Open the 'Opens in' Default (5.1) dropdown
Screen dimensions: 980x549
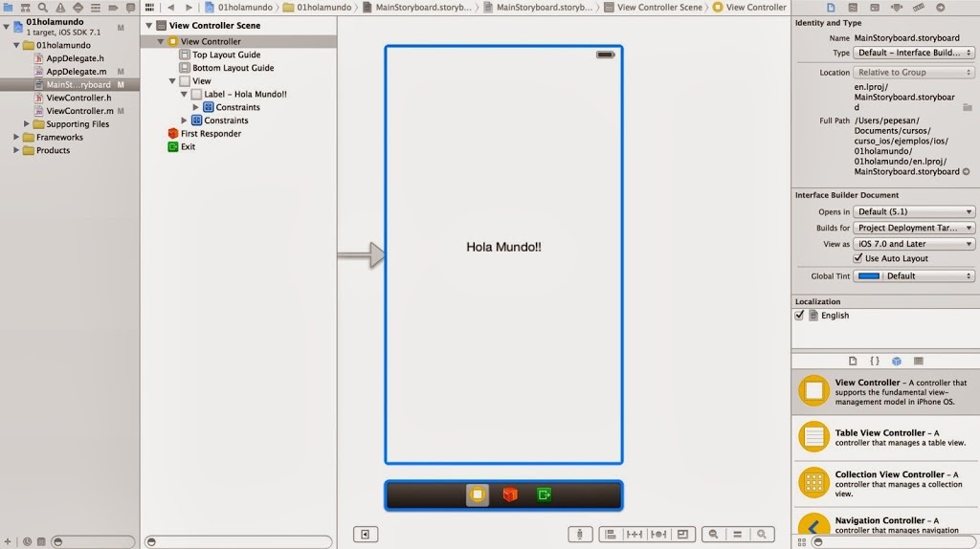(x=914, y=211)
